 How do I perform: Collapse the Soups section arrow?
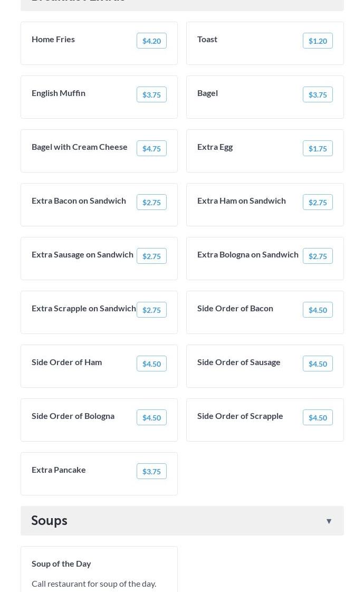(329, 521)
